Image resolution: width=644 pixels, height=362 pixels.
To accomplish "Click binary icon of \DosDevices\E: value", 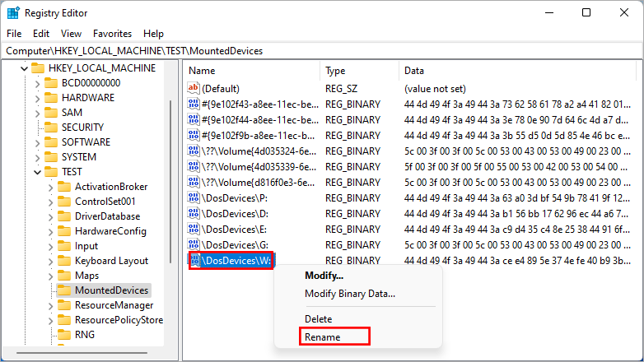I will click(194, 229).
